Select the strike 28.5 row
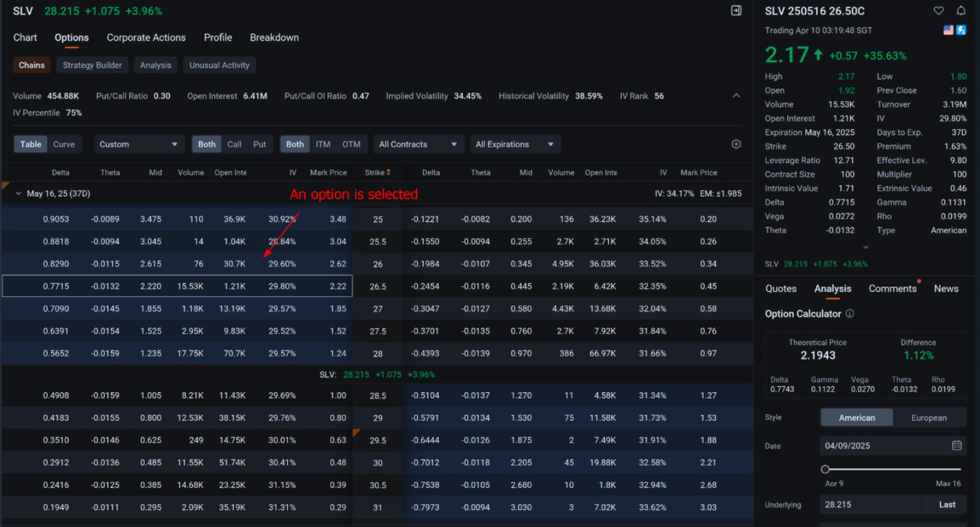980x527 pixels. (378, 396)
